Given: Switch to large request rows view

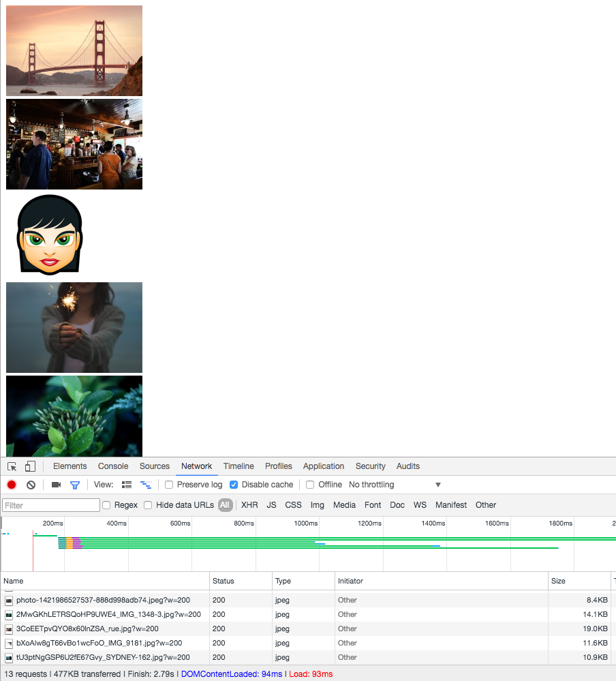Looking at the screenshot, I should tap(127, 485).
